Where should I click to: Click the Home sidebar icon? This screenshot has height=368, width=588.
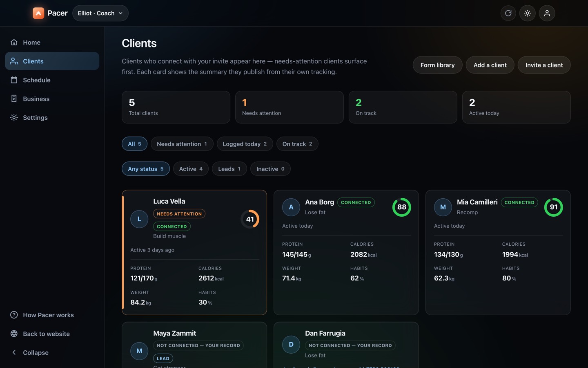click(x=14, y=42)
